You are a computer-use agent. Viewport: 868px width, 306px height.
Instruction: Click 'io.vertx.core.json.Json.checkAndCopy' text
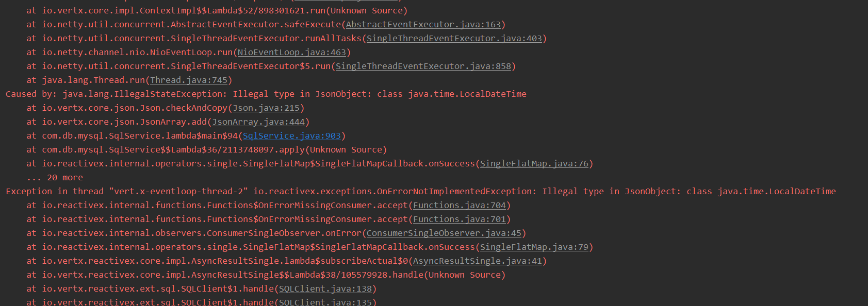(x=135, y=108)
